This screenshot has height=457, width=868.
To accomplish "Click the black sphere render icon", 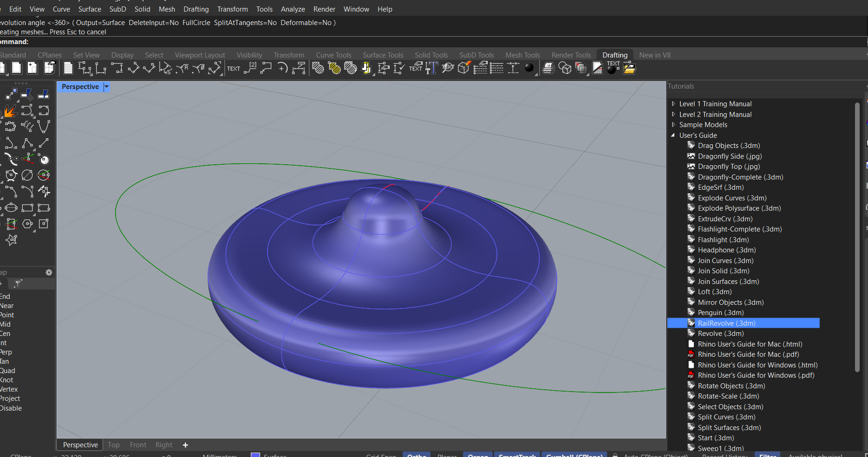I will 529,68.
